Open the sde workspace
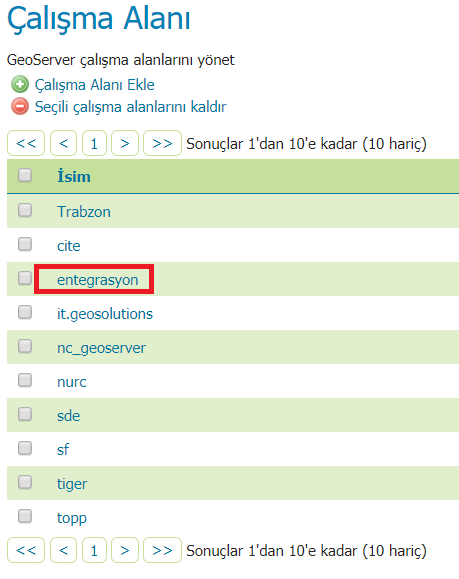This screenshot has width=459, height=579. coord(69,416)
